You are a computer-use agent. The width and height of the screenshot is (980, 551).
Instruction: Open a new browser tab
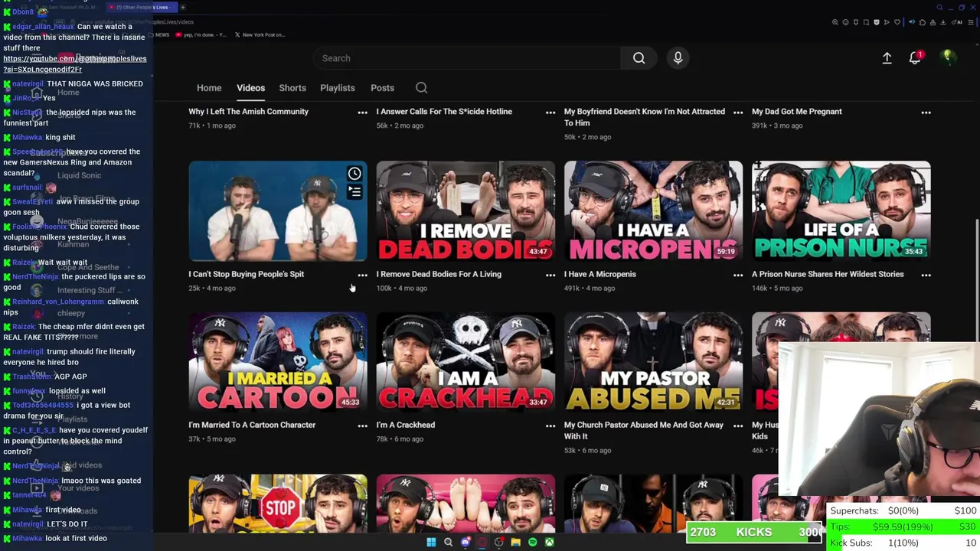click(183, 7)
